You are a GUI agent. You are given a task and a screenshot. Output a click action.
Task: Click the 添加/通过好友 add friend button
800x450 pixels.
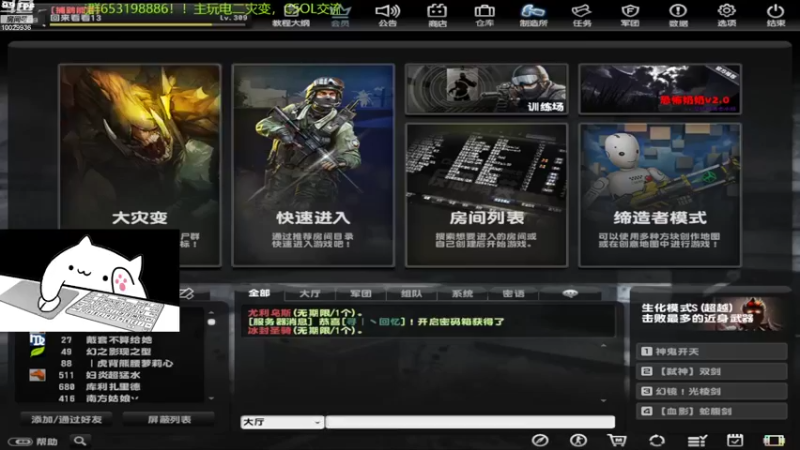(x=67, y=419)
